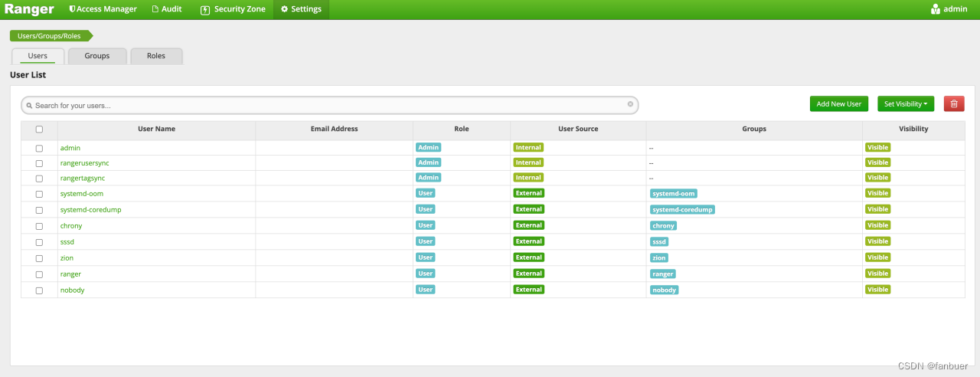
Task: Click External source badge in chrony row
Action: click(x=529, y=225)
